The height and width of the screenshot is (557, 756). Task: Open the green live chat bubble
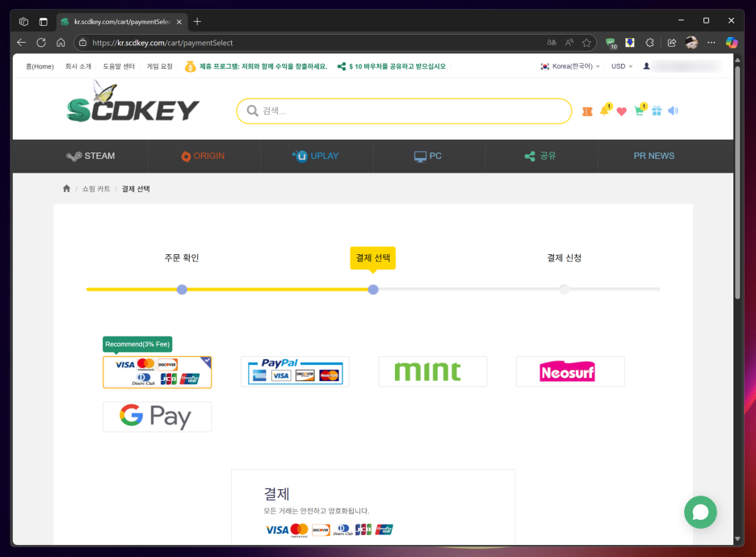(700, 512)
